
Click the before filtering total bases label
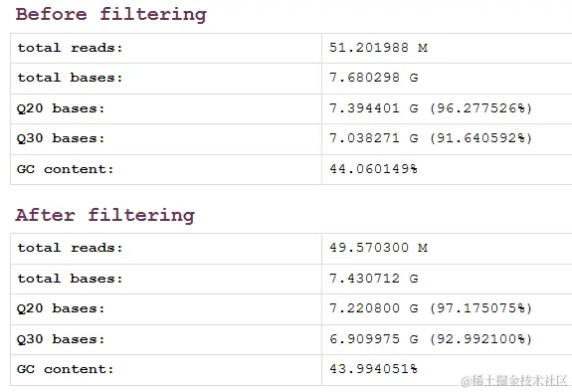pos(70,78)
